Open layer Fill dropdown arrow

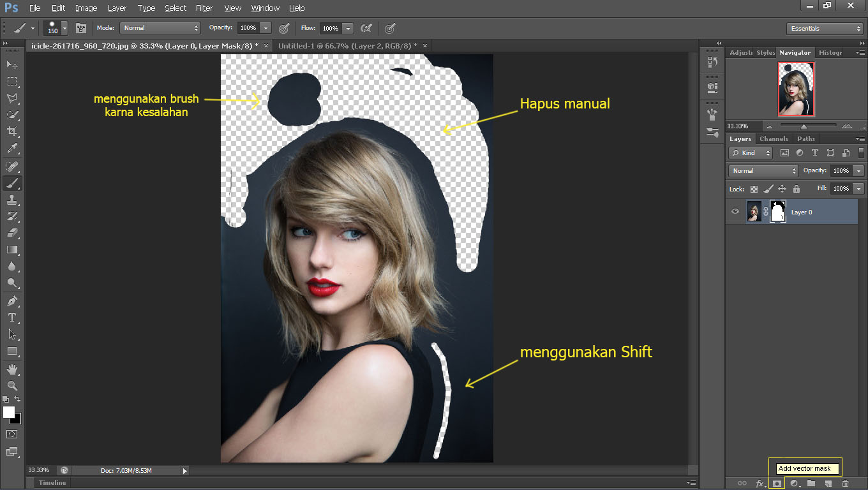[x=859, y=189]
